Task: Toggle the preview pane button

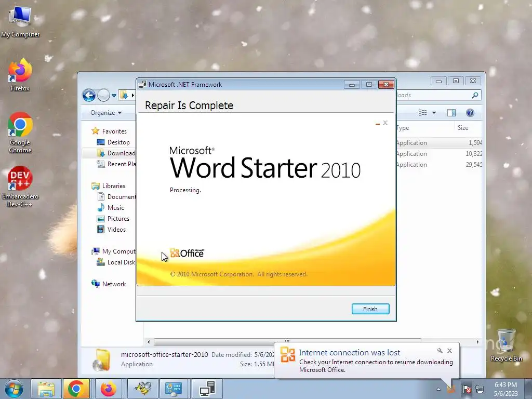Action: point(451,113)
